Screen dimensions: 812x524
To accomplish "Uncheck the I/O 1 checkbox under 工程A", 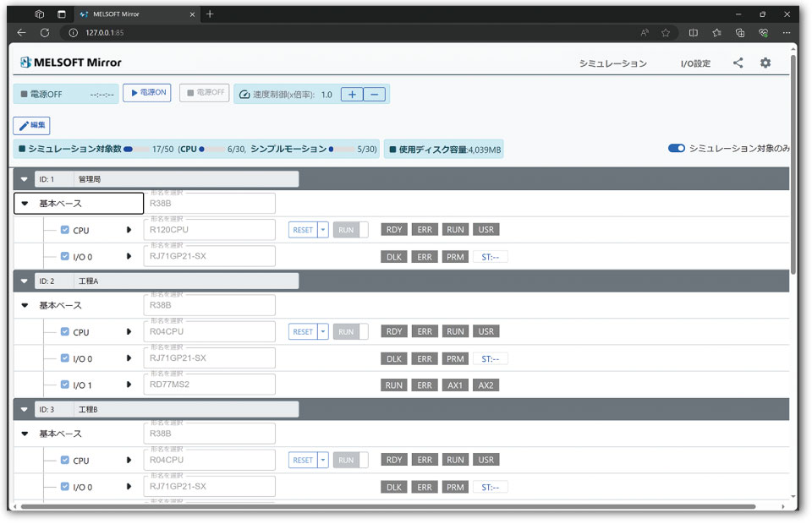I will 65,385.
